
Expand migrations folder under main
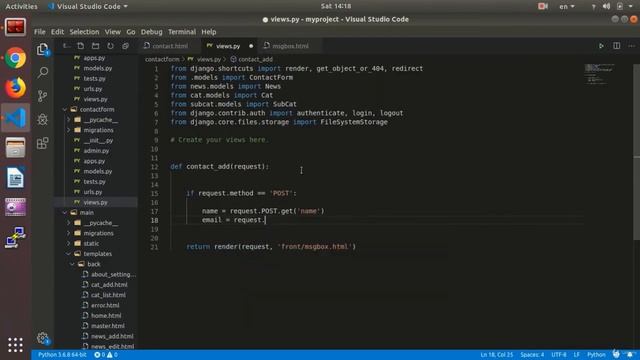click(69, 233)
